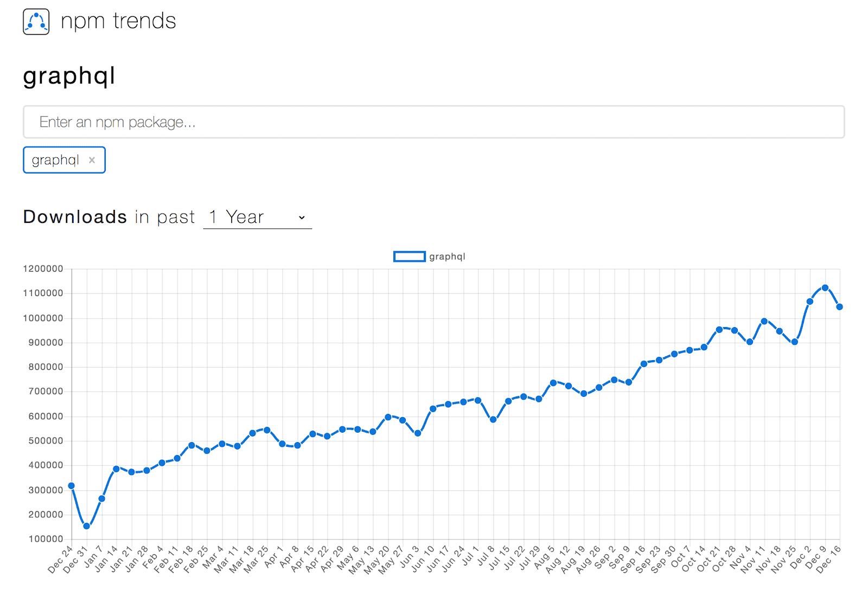This screenshot has width=868, height=590.
Task: Click the Jan 14 data point
Action: point(117,469)
